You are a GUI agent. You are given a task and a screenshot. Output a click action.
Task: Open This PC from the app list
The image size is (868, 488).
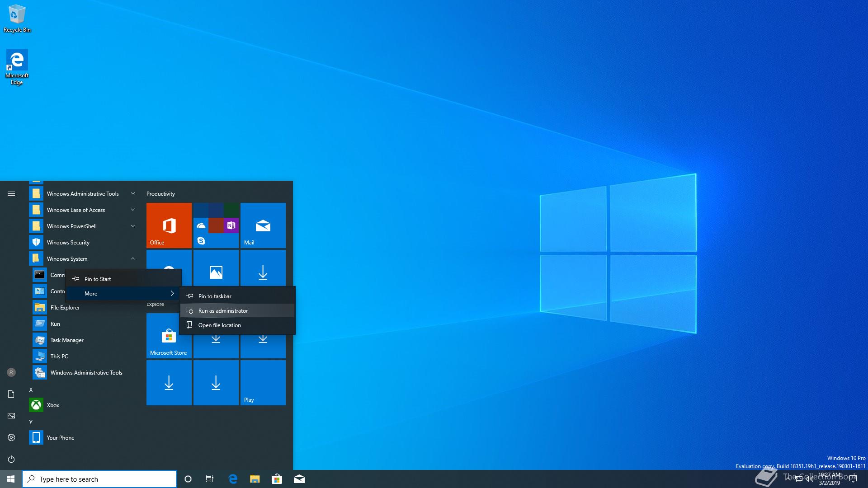click(x=83, y=356)
